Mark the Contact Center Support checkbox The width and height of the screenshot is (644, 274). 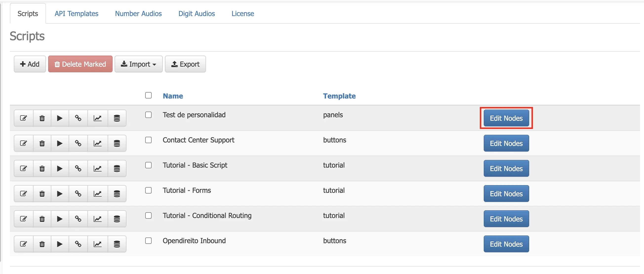click(148, 140)
